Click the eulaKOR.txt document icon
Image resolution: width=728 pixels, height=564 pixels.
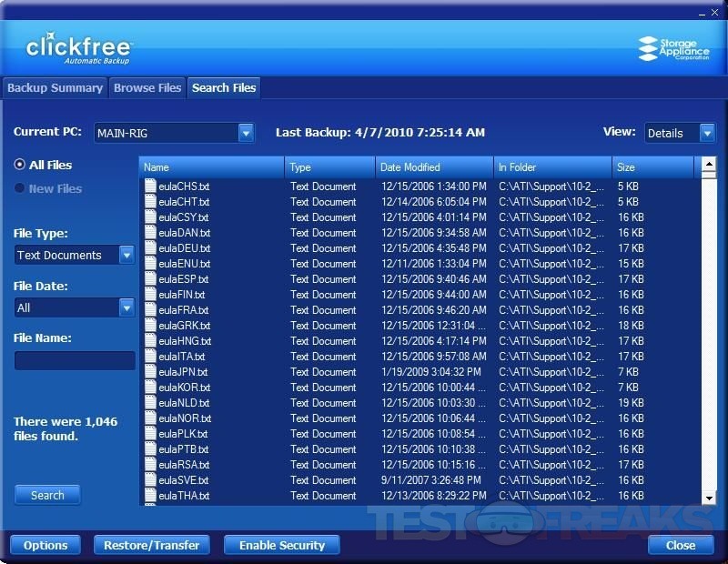pos(150,388)
